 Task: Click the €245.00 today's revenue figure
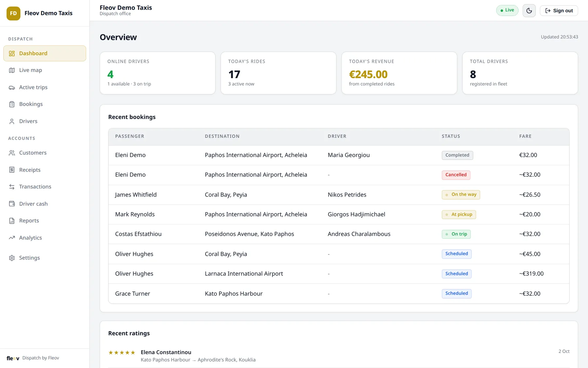pos(368,74)
